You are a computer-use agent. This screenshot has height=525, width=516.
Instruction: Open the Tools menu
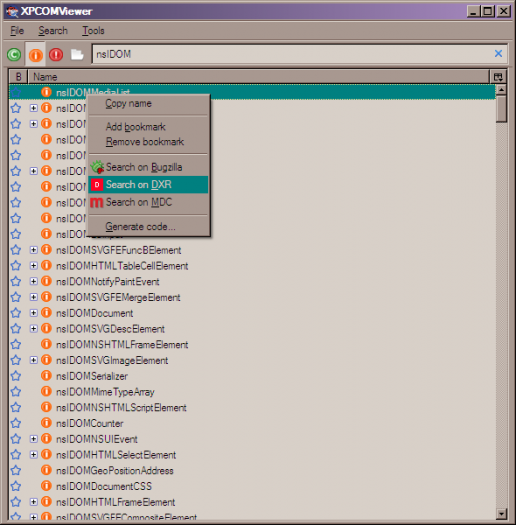click(93, 31)
